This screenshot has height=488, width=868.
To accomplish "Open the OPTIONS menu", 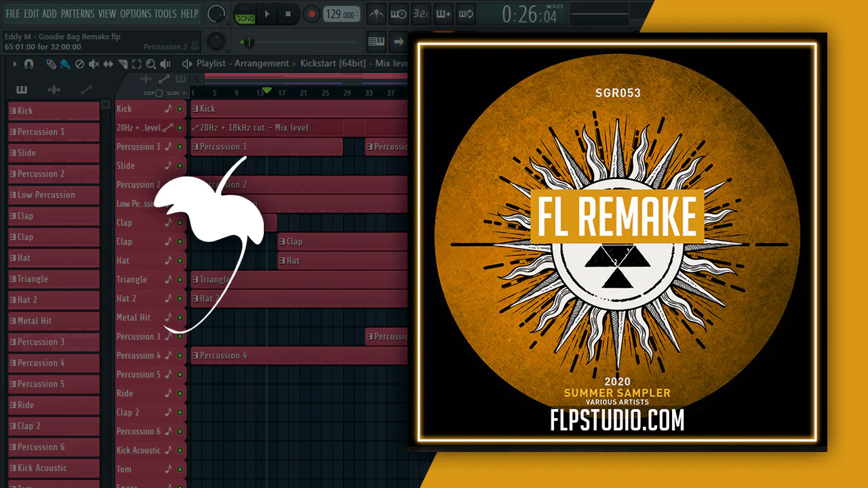I will [136, 14].
